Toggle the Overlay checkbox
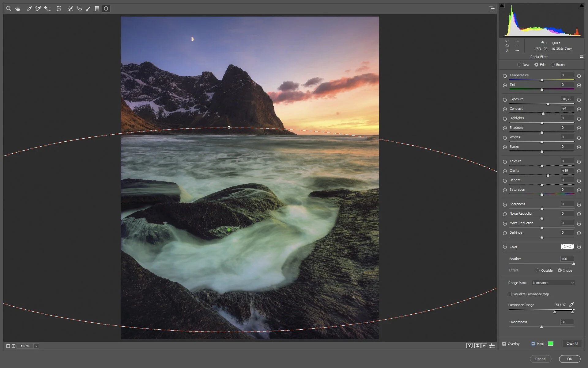The width and height of the screenshot is (588, 368). pos(504,343)
